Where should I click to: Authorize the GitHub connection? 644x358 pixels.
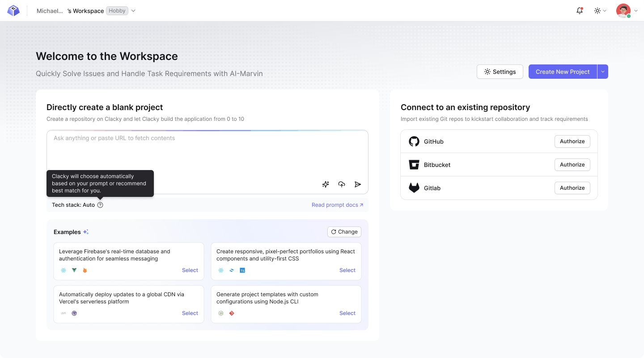(572, 141)
